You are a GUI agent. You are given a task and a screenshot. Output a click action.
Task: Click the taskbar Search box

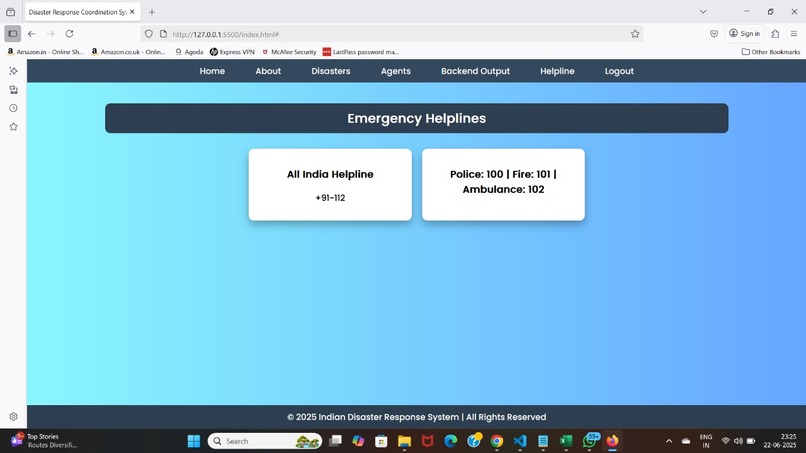[x=265, y=441]
